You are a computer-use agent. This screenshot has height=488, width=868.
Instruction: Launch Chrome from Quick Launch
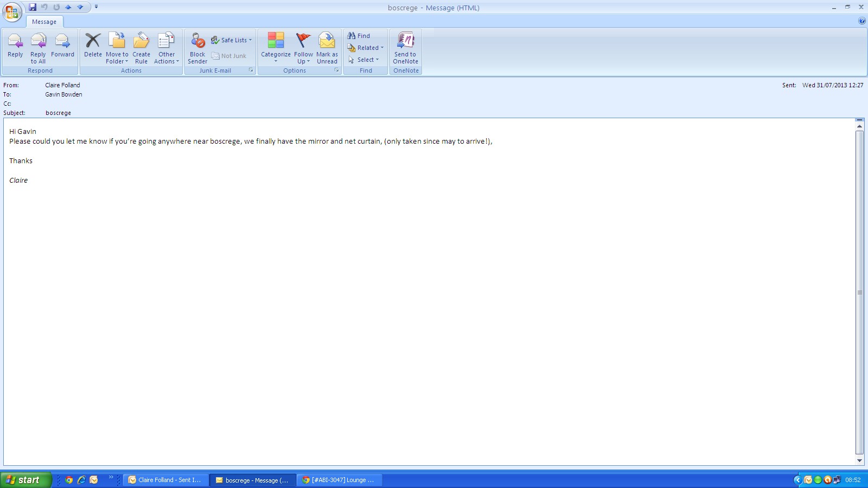click(69, 480)
